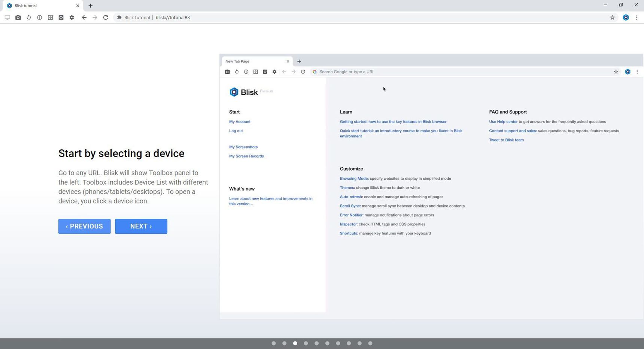Minimize the Blisk browser window
Image resolution: width=644 pixels, height=349 pixels.
coord(605,5)
